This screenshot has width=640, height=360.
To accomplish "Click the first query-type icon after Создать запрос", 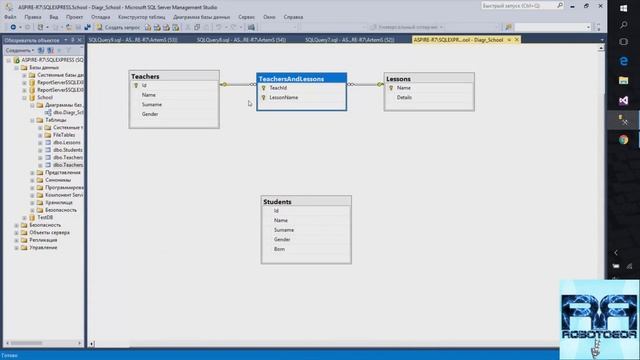I will [x=148, y=27].
